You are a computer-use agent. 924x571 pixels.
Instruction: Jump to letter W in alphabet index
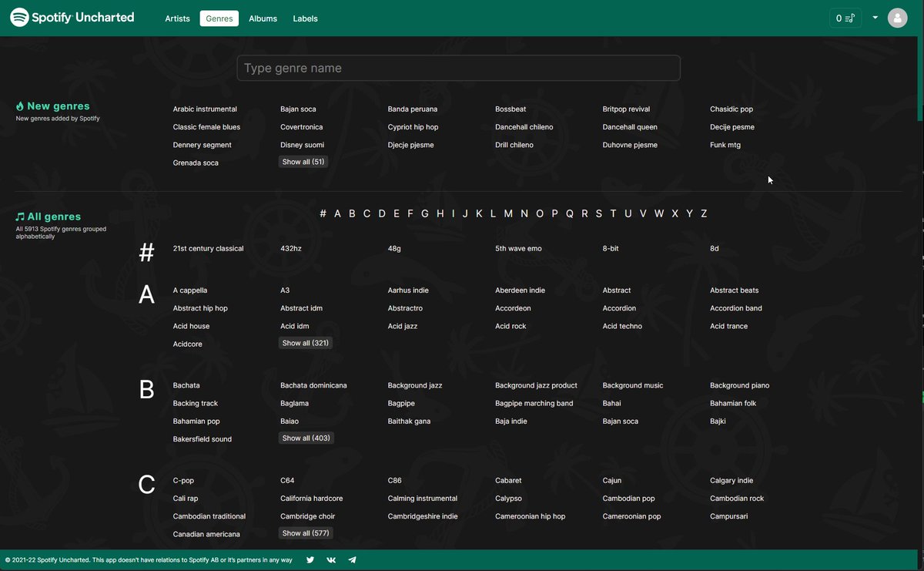point(659,213)
